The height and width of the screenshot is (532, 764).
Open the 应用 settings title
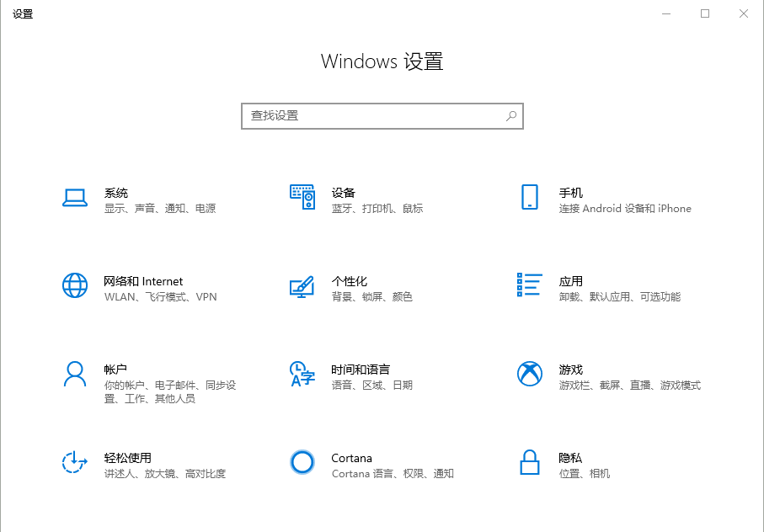570,281
